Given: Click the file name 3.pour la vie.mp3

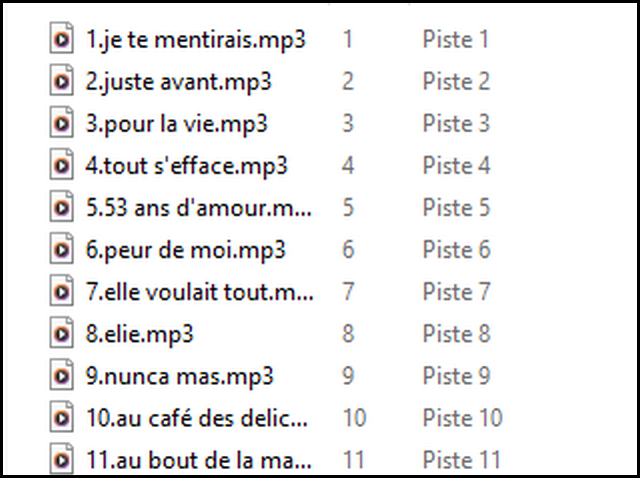Looking at the screenshot, I should pos(177,124).
